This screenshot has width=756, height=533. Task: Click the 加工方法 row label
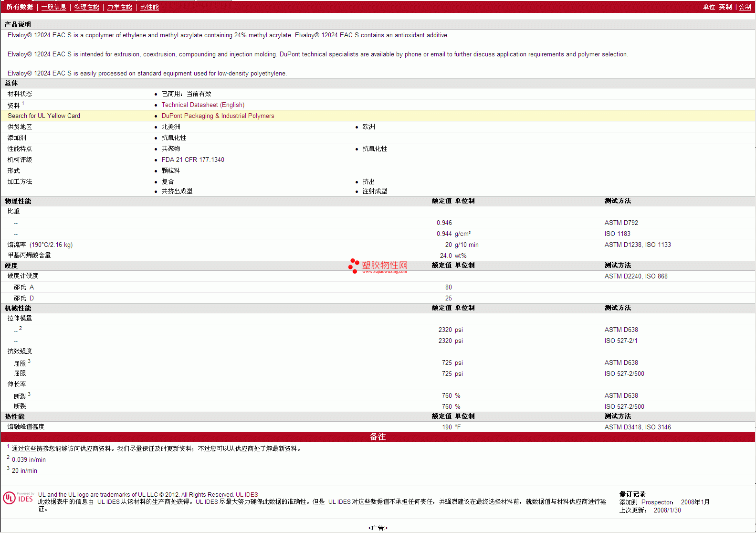(x=20, y=181)
